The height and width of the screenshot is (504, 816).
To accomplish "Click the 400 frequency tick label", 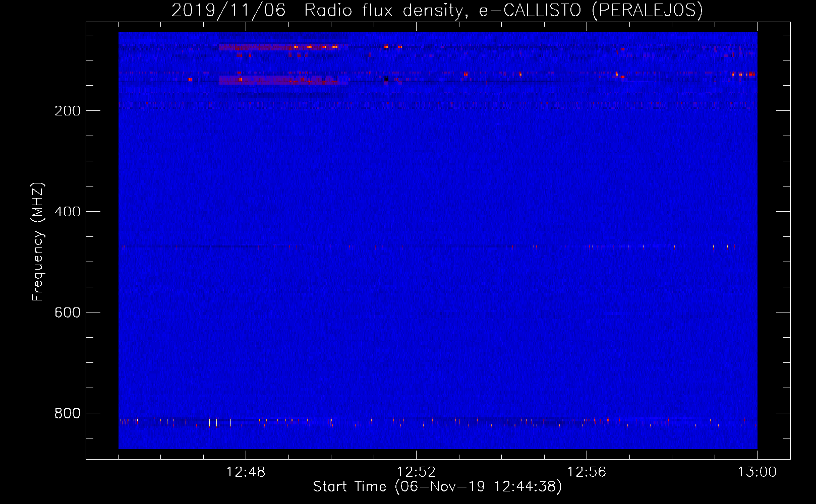I will [68, 212].
